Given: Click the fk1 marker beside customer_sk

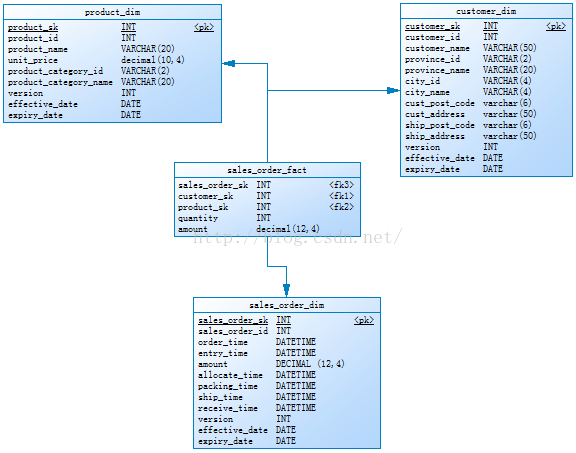Looking at the screenshot, I should point(341,196).
